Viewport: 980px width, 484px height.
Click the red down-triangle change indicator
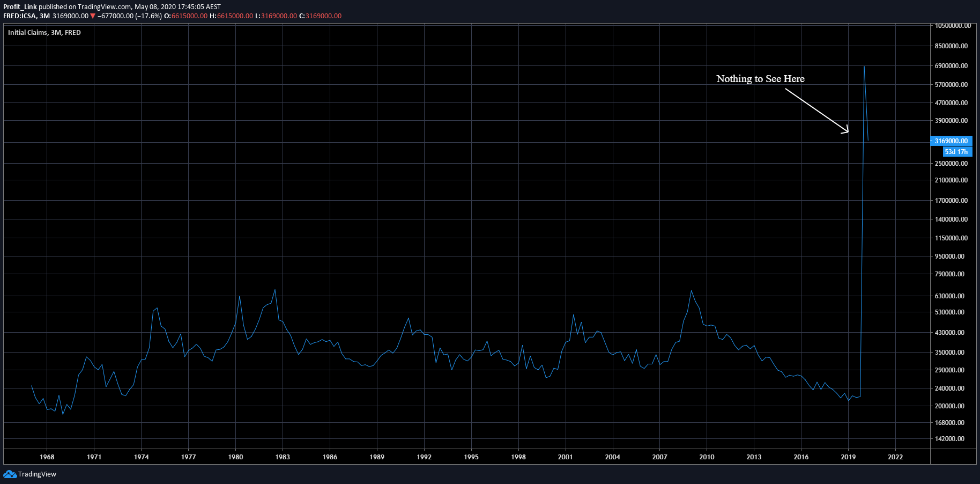pos(93,16)
